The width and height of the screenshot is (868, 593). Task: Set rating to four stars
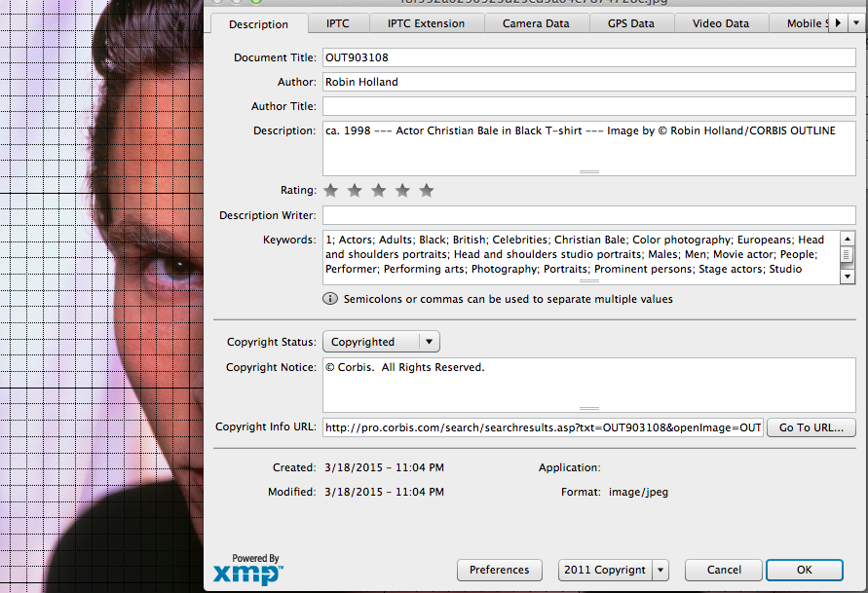click(402, 191)
